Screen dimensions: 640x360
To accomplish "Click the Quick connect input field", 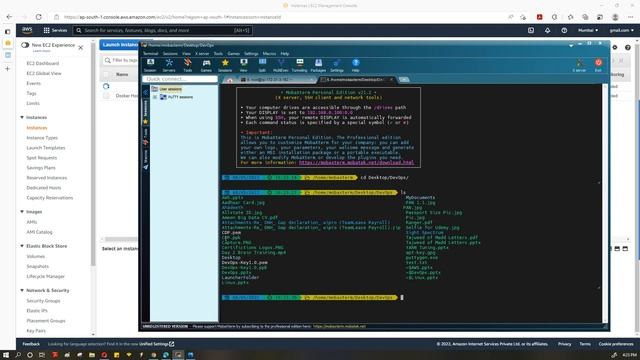I will 180,79.
